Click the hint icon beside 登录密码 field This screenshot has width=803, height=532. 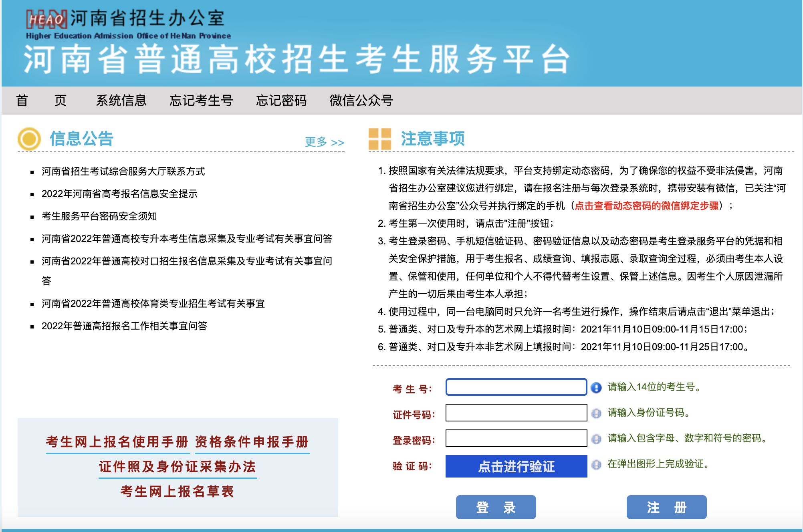596,439
